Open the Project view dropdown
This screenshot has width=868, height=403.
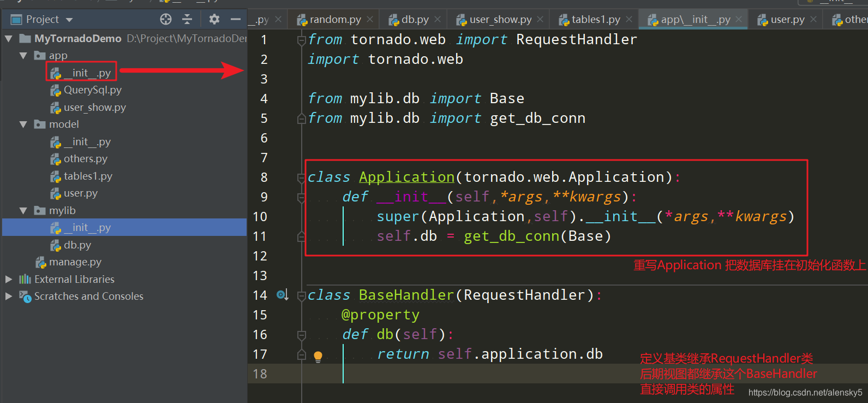pyautogui.click(x=69, y=20)
